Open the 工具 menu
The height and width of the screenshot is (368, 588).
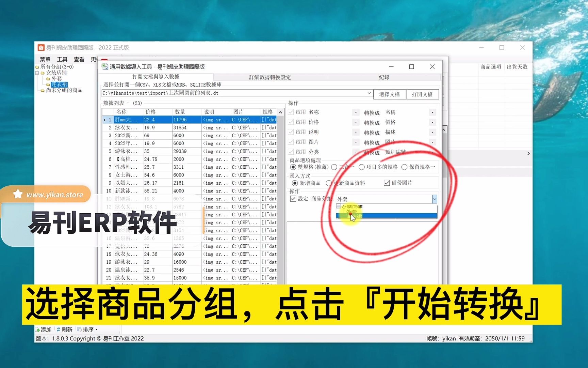(62, 59)
